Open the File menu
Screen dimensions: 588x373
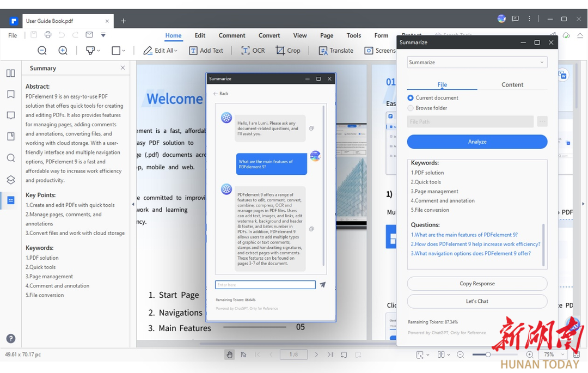coord(13,35)
